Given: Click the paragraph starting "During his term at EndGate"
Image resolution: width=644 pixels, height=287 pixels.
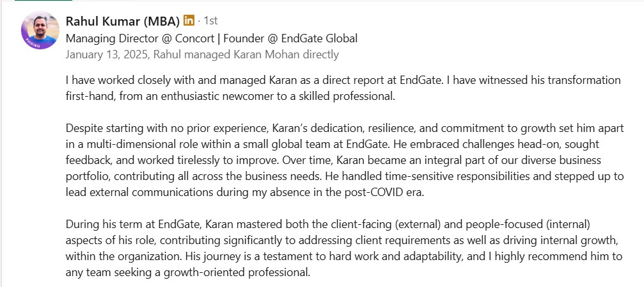Looking at the screenshot, I should coord(344,249).
